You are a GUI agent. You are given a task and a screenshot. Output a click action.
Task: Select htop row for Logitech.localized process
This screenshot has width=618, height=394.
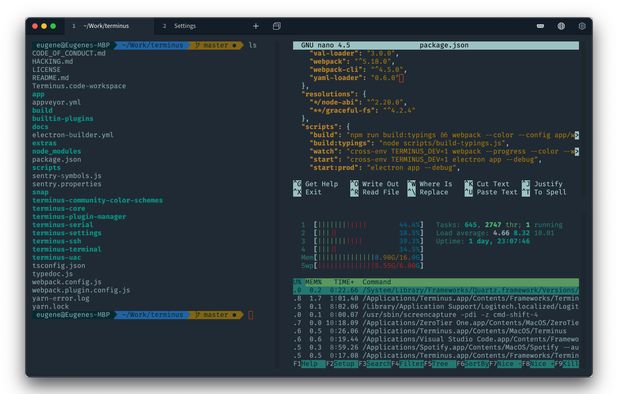tap(436, 307)
